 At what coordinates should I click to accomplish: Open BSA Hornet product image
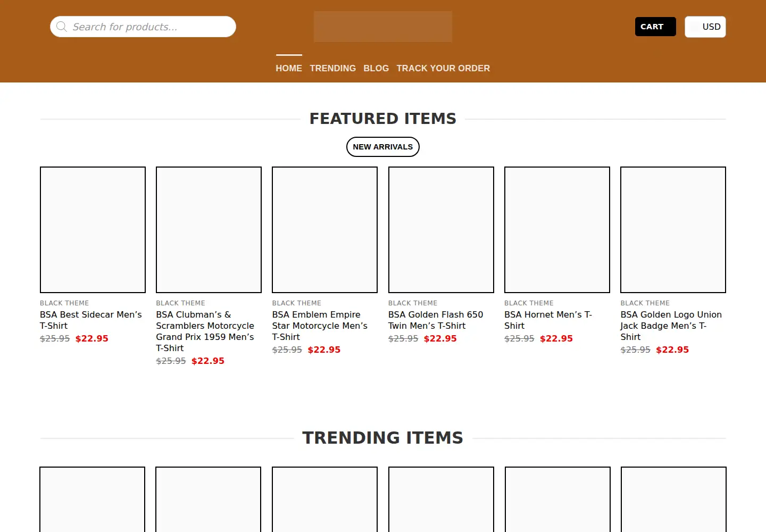click(x=557, y=230)
